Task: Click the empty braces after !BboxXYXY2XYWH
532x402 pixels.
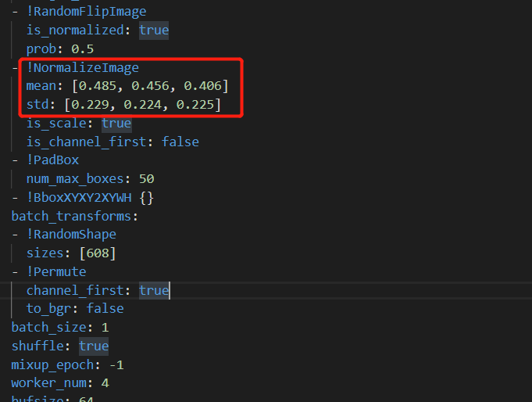Action: coord(147,197)
